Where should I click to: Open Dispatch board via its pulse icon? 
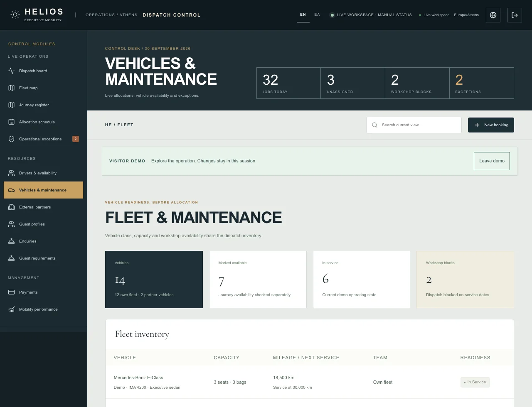[12, 71]
